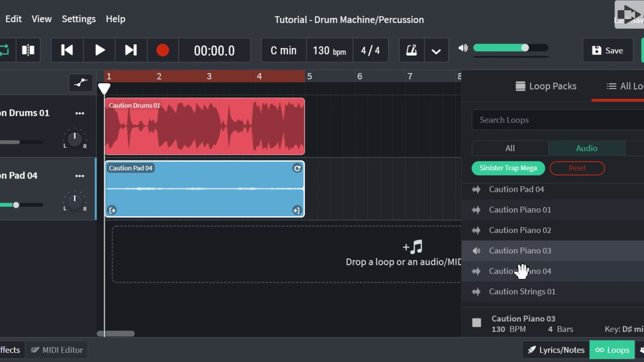
Task: Toggle the cycle loop mode button
Action: point(4,50)
